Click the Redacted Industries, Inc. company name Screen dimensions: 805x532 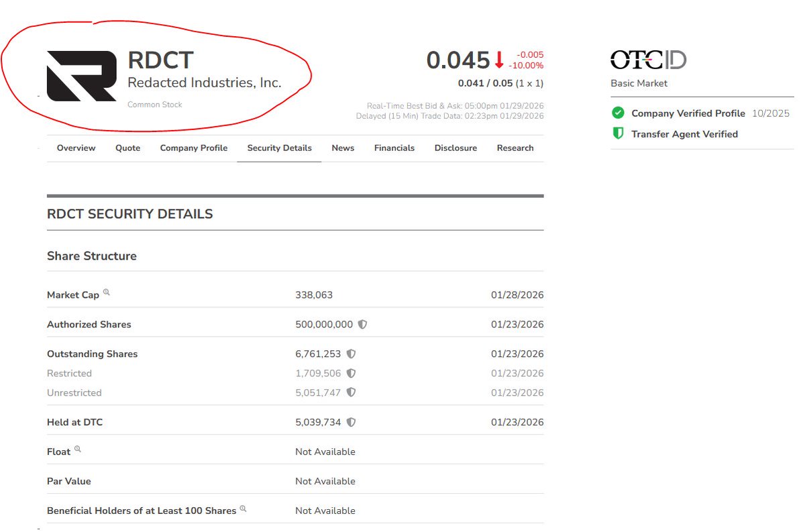coord(205,83)
